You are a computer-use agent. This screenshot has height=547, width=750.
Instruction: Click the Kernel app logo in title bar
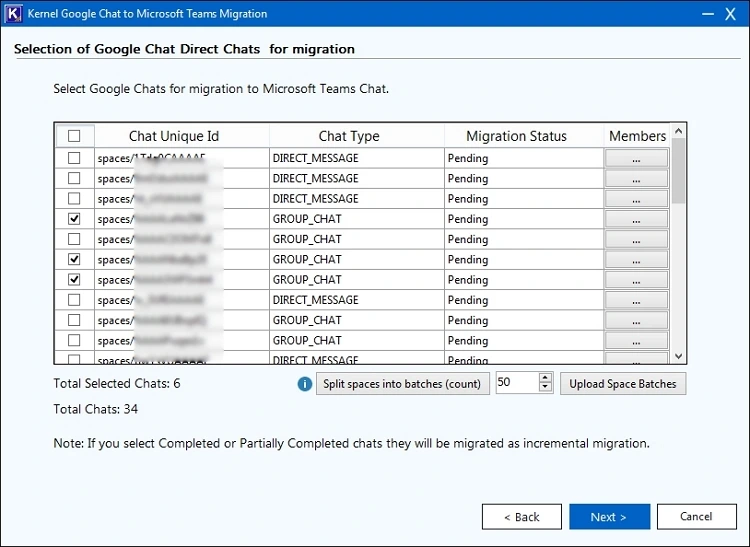13,13
